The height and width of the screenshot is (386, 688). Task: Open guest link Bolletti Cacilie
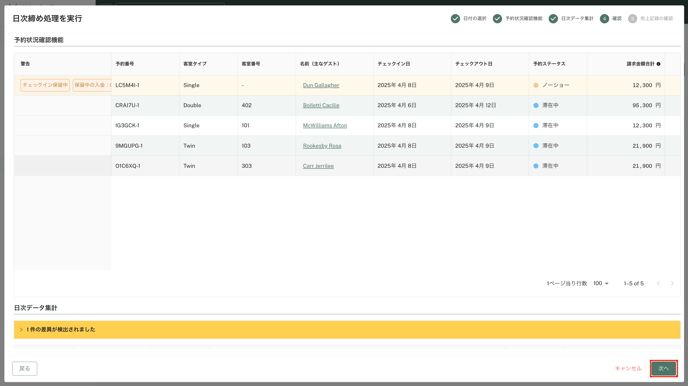click(321, 105)
